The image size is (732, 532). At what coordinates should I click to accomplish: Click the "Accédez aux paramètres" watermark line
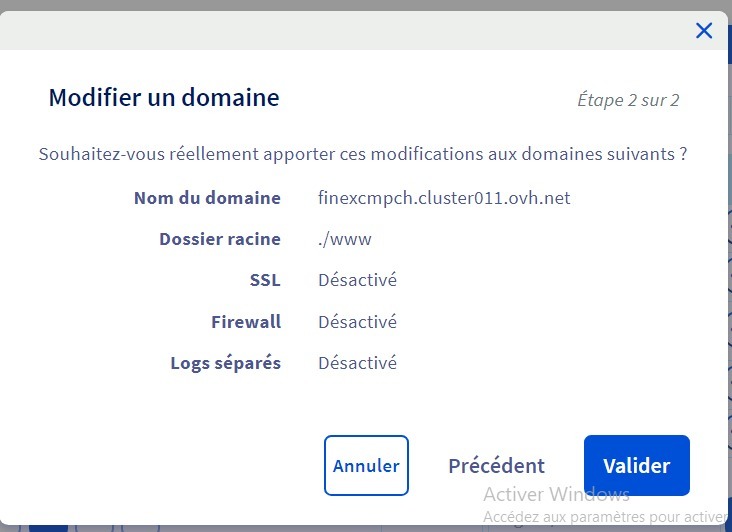(x=605, y=517)
